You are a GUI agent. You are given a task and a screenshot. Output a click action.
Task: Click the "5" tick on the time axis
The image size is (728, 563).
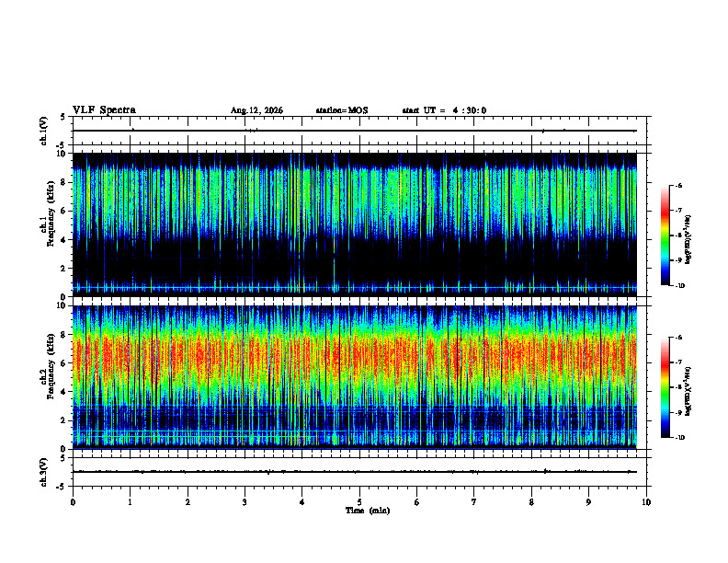pos(359,502)
